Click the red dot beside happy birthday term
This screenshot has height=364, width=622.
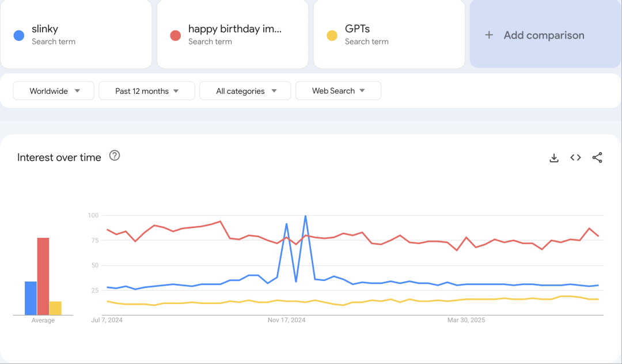click(176, 36)
